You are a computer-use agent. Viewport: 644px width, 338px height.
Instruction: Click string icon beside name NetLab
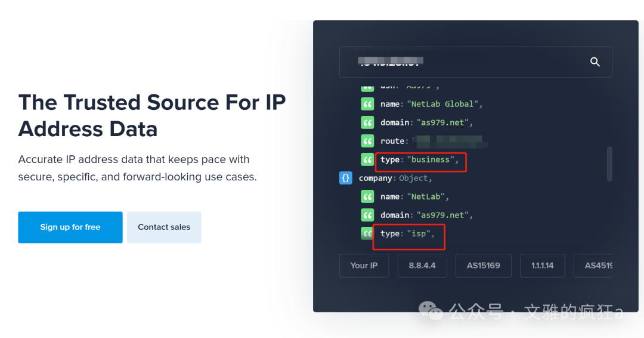(x=367, y=196)
